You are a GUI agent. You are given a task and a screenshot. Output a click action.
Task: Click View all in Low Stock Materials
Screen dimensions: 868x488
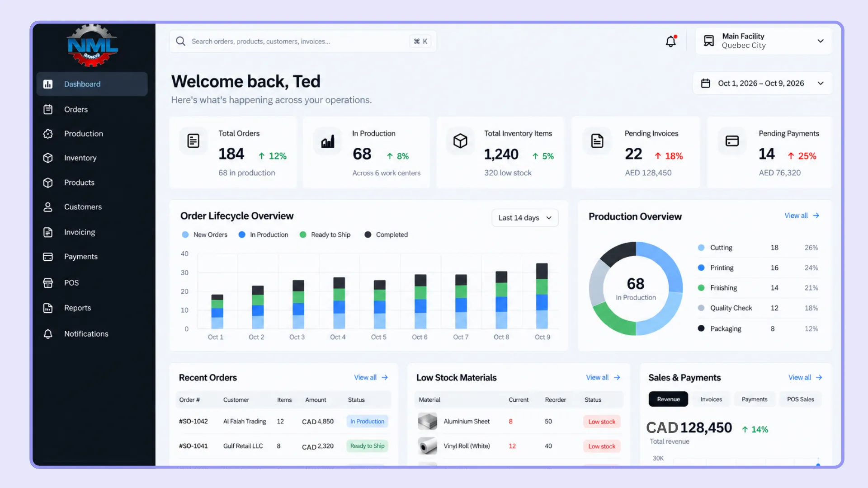603,377
